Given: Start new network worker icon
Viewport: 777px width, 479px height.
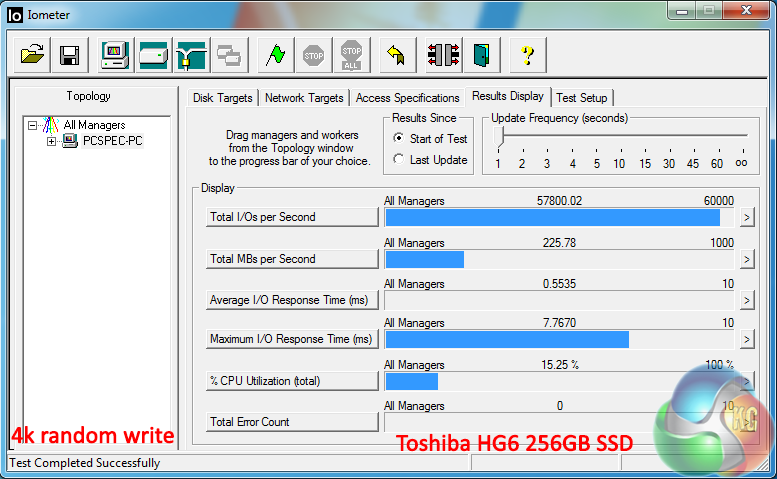Looking at the screenshot, I should point(192,54).
